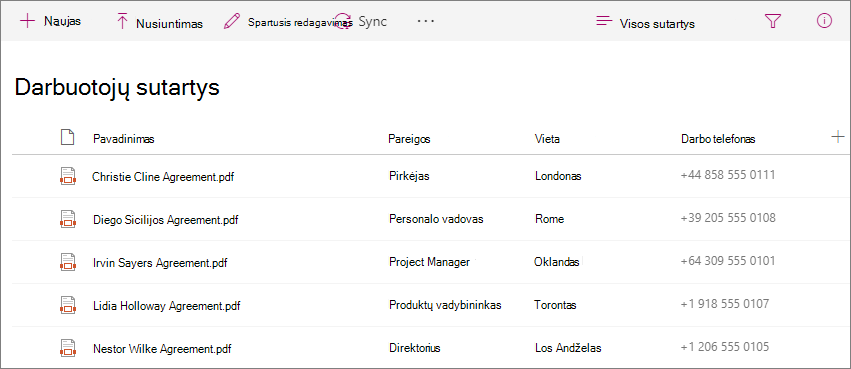
Task: Click the file type column header icon
Action: (x=67, y=137)
